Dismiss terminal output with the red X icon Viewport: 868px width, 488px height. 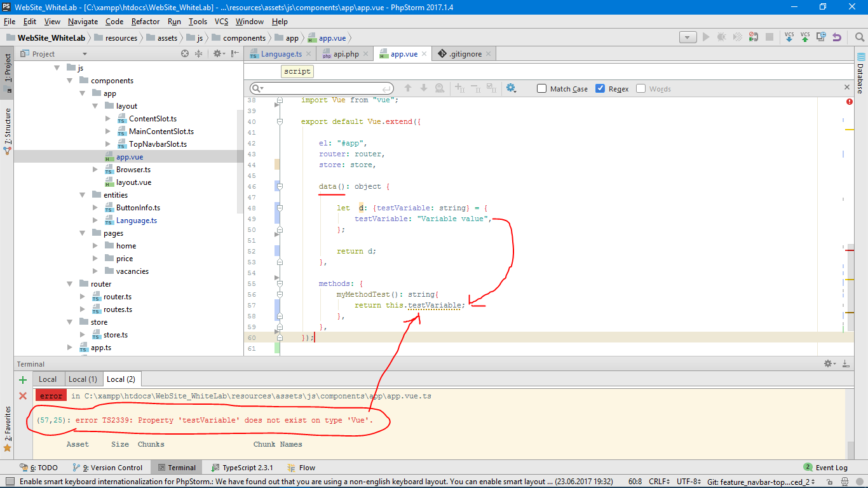pyautogui.click(x=23, y=395)
